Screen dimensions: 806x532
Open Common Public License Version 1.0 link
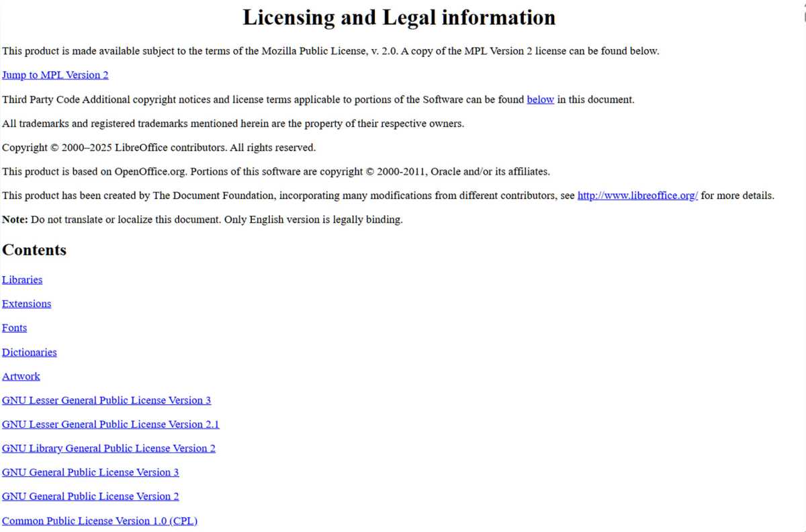pyautogui.click(x=99, y=521)
